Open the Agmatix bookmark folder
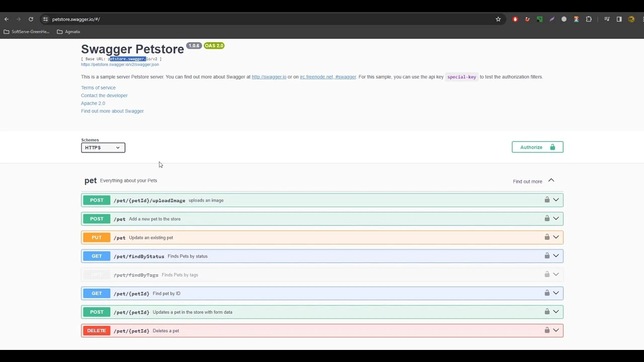644x362 pixels. pos(68,32)
